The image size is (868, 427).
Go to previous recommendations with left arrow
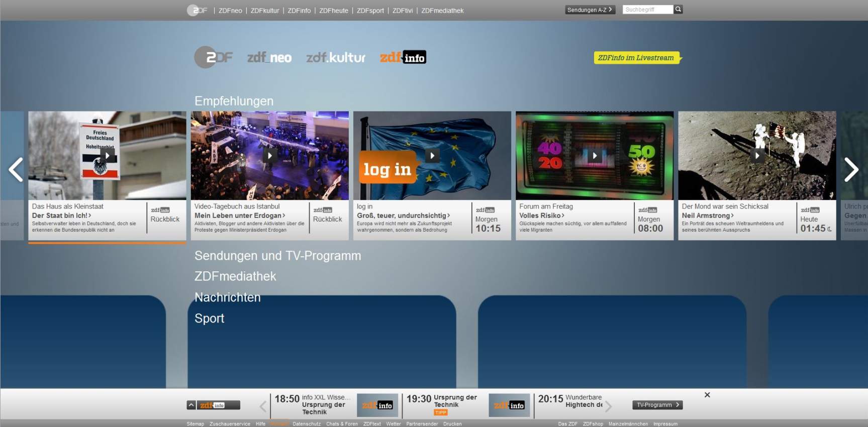(16, 170)
